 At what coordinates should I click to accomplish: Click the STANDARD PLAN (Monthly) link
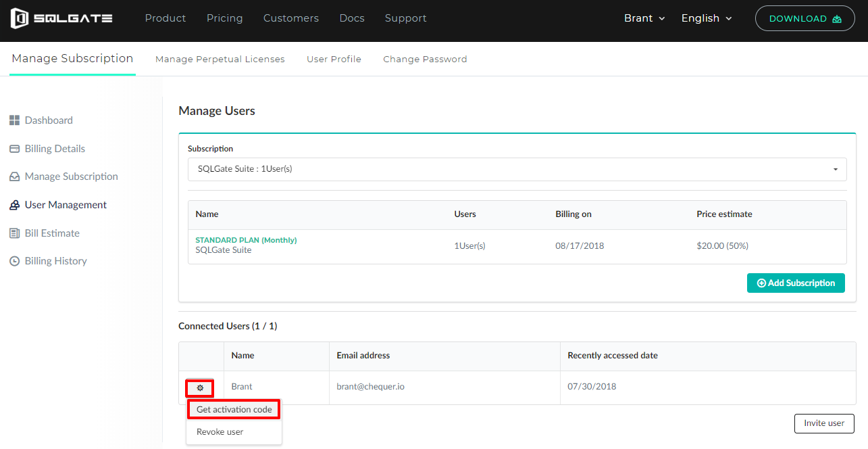[246, 240]
